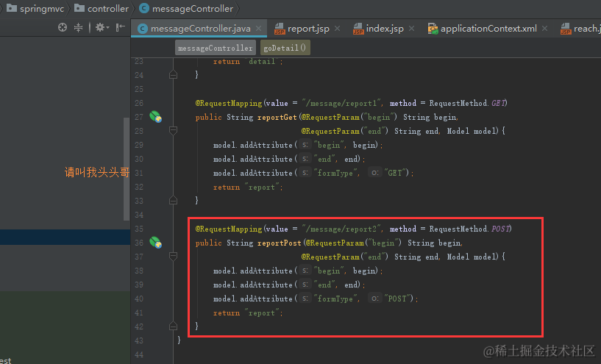Click the springmvc breadcrumb folder
This screenshot has height=364, width=601.
pyautogui.click(x=35, y=8)
